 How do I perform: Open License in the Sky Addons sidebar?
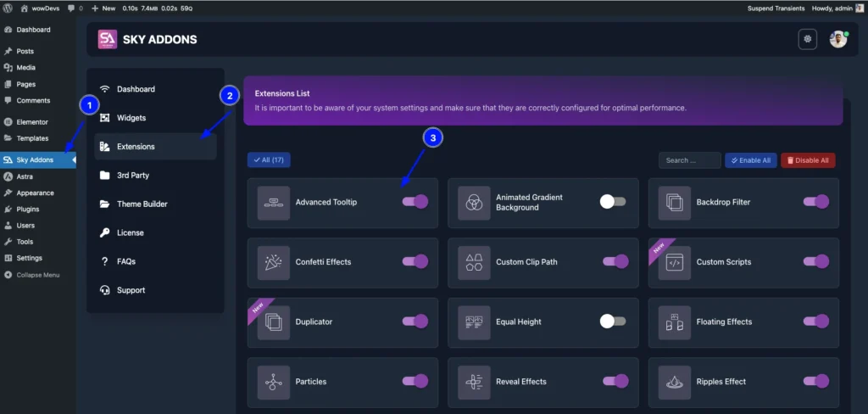pyautogui.click(x=155, y=232)
